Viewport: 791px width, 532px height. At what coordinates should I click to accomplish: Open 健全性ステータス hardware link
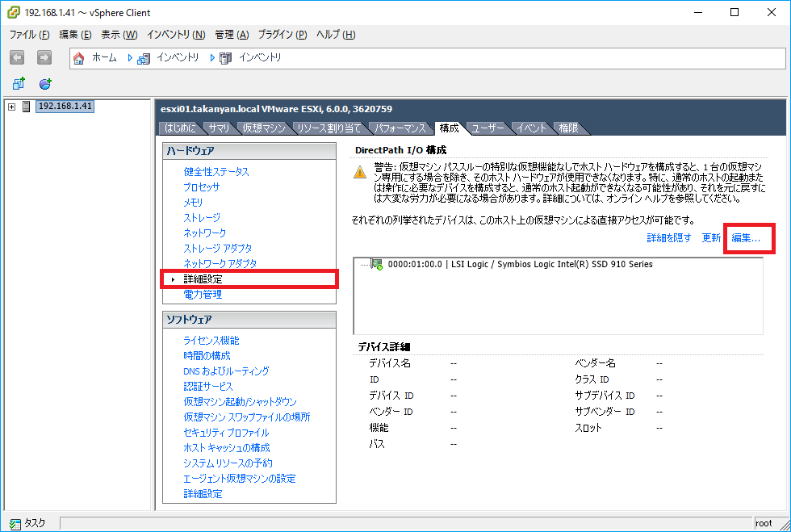[216, 172]
